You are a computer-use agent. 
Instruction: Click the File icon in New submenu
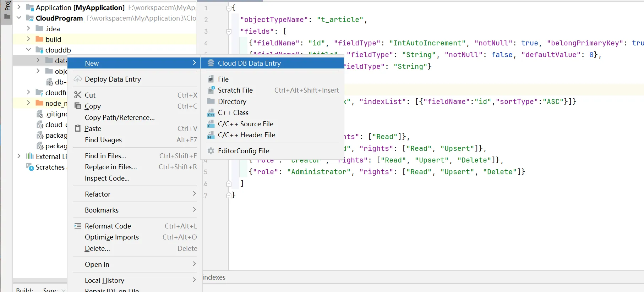[x=211, y=79]
